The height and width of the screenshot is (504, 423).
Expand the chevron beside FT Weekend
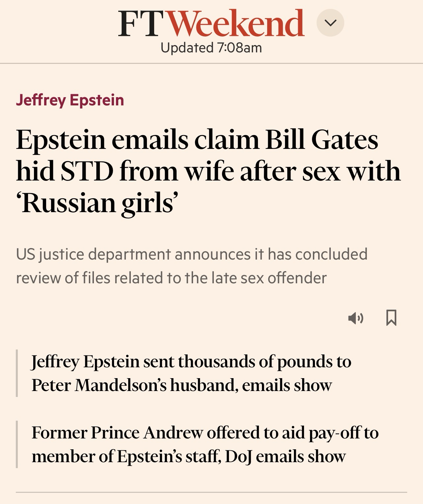click(330, 23)
